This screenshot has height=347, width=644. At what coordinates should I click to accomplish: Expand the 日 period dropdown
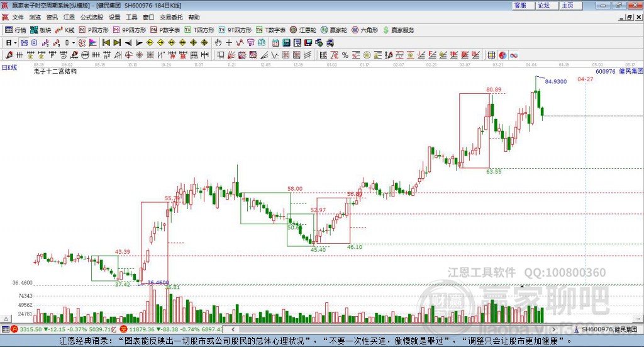click(15, 43)
